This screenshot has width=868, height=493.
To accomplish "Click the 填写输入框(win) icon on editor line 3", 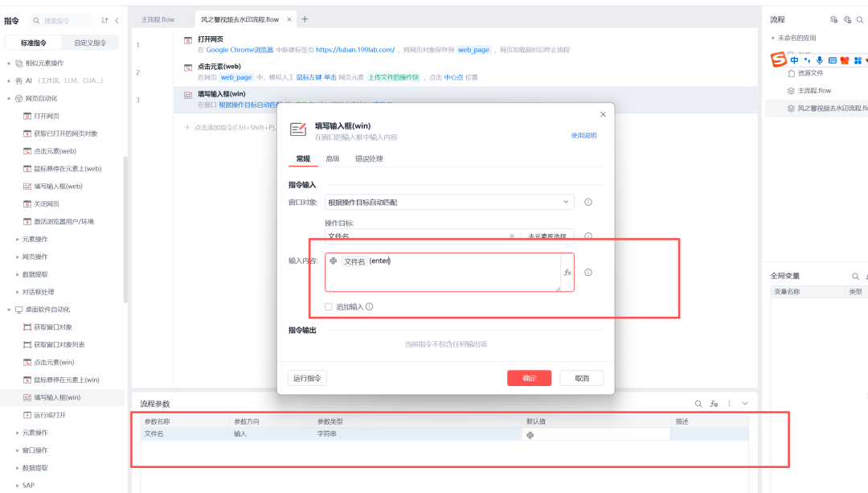I will [187, 95].
